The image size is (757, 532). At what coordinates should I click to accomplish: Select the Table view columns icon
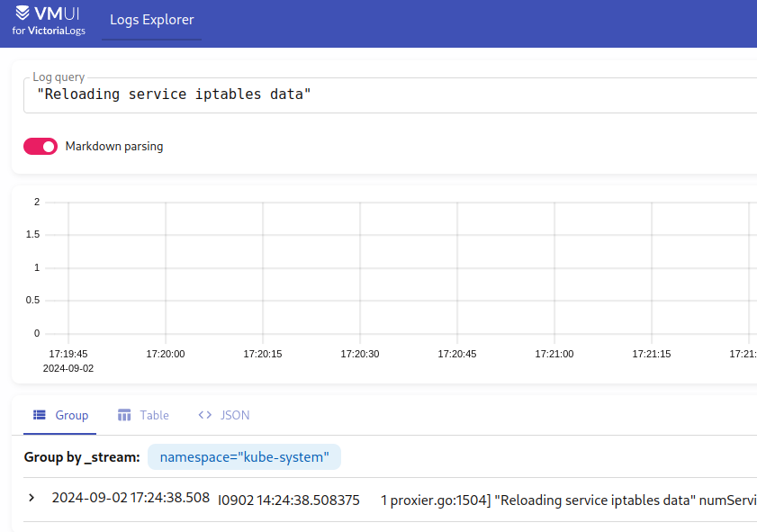(x=124, y=415)
